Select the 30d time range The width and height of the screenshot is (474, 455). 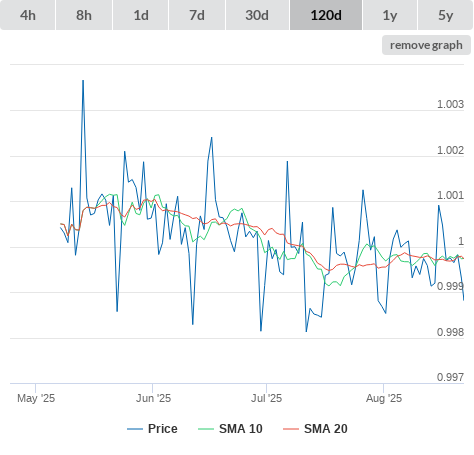(x=257, y=15)
